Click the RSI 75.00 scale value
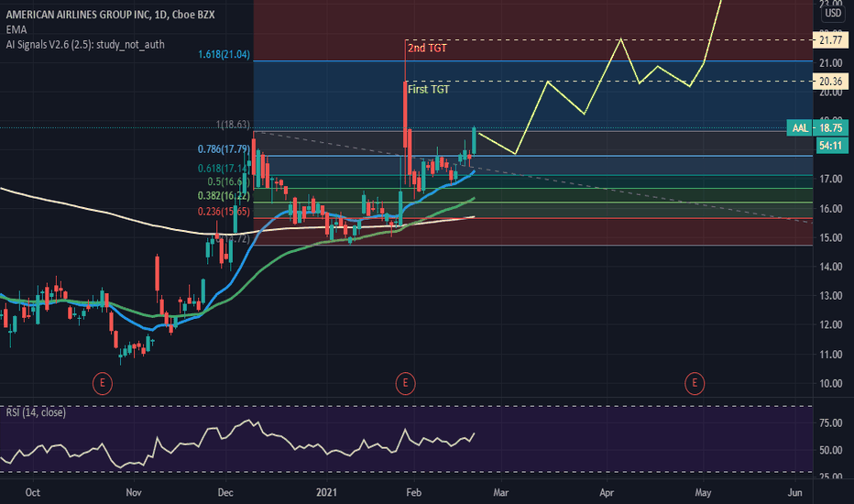Image resolution: width=854 pixels, height=504 pixels. (830, 423)
